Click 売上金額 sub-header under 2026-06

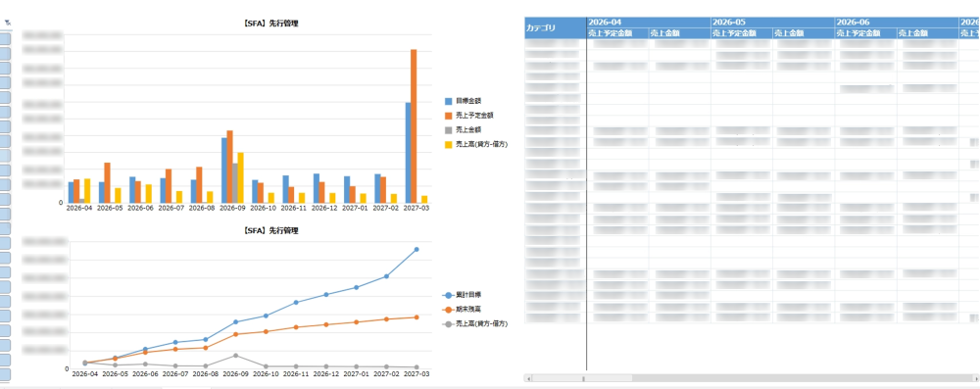pyautogui.click(x=927, y=33)
